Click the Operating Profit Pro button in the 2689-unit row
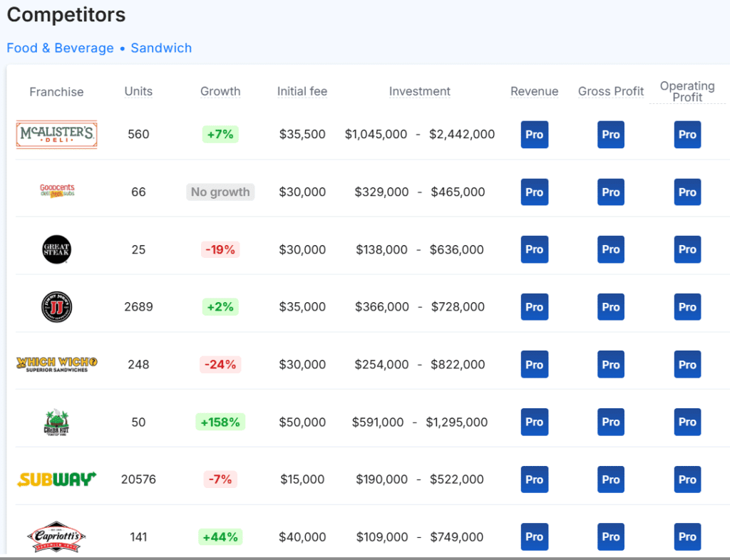 coord(687,307)
